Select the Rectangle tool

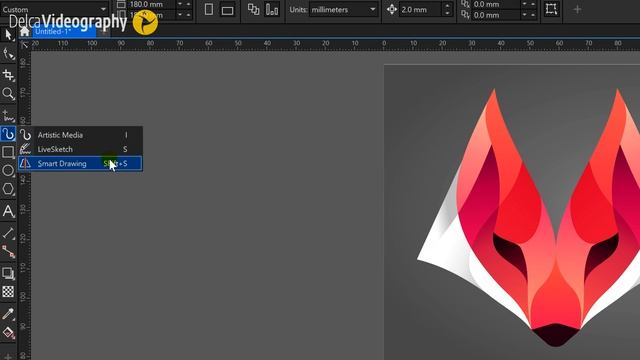8,152
